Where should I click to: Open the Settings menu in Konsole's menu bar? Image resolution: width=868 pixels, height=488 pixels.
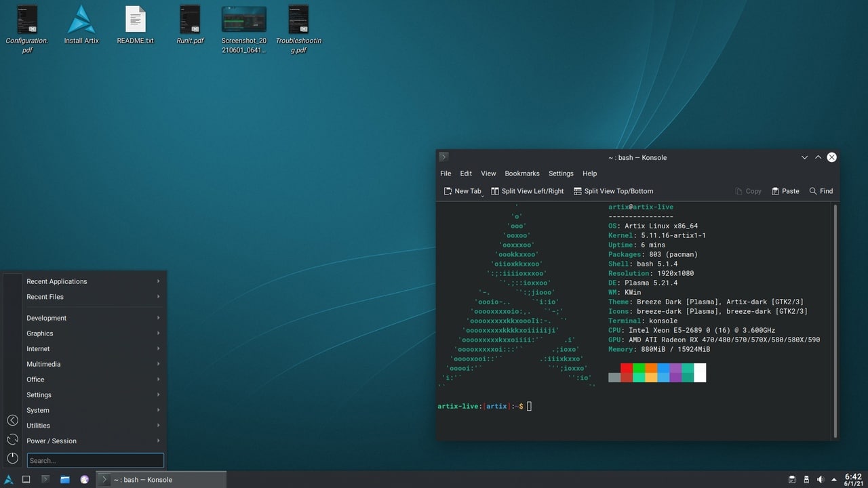[561, 174]
